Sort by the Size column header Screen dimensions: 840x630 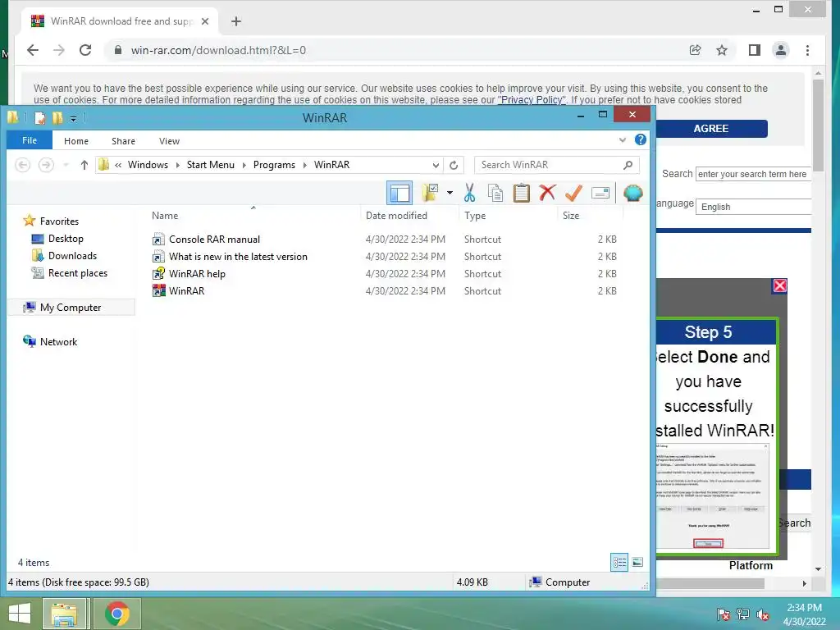(571, 216)
